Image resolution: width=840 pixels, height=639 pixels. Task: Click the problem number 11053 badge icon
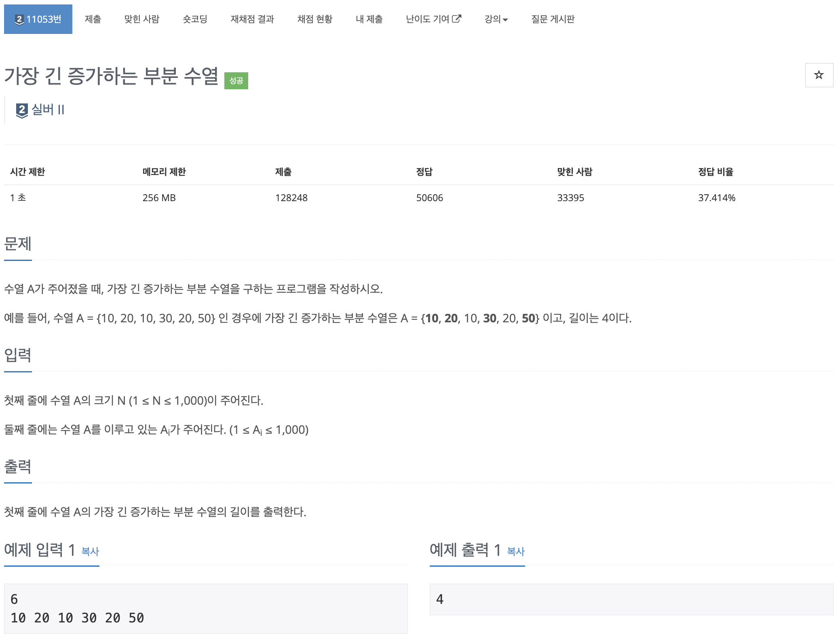point(19,19)
